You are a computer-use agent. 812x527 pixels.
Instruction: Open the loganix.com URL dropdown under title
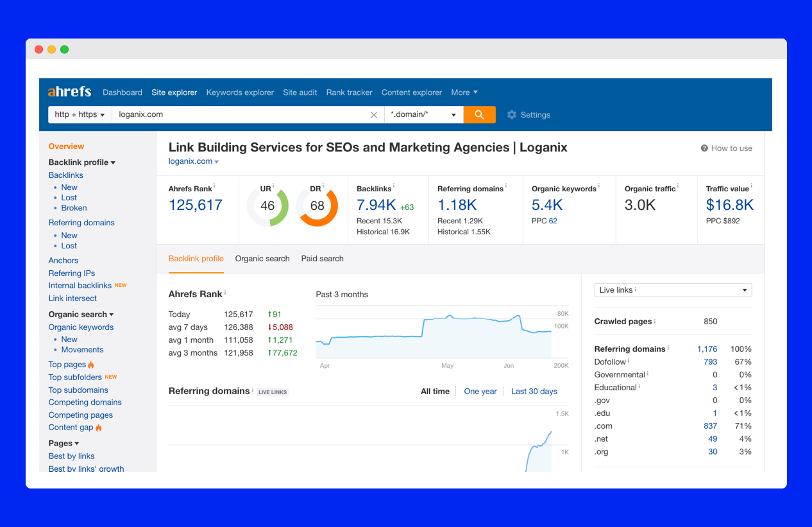coord(194,162)
